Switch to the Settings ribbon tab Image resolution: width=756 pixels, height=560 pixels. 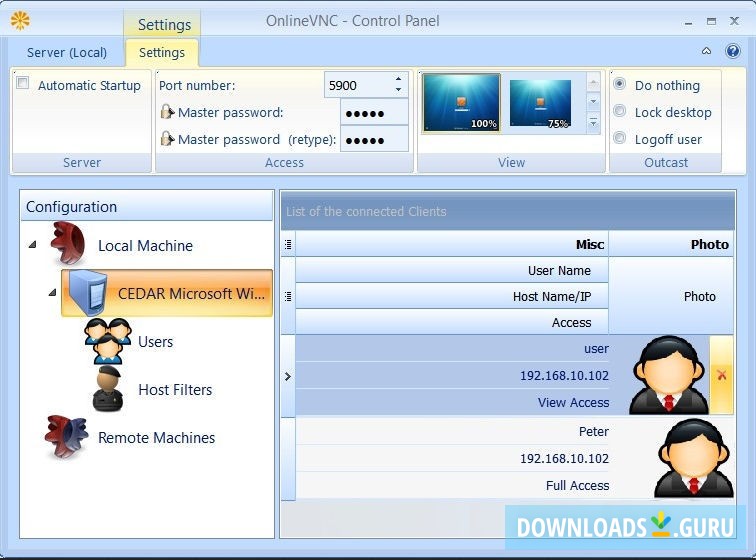pos(162,53)
